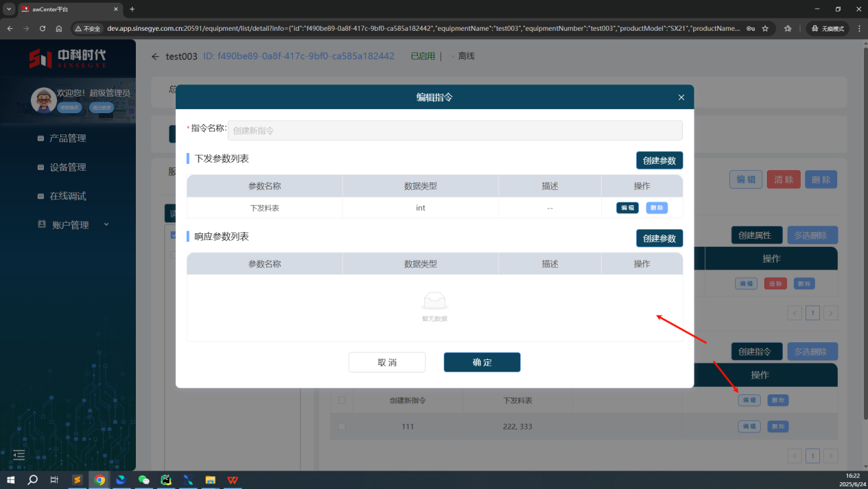Screen dimensions: 868x489
Task: Reload the page in Chrome
Action: [43, 29]
